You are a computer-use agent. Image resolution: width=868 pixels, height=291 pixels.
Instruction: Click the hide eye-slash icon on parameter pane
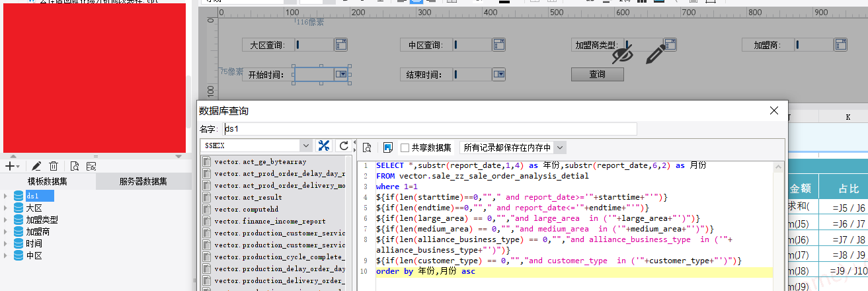[623, 54]
